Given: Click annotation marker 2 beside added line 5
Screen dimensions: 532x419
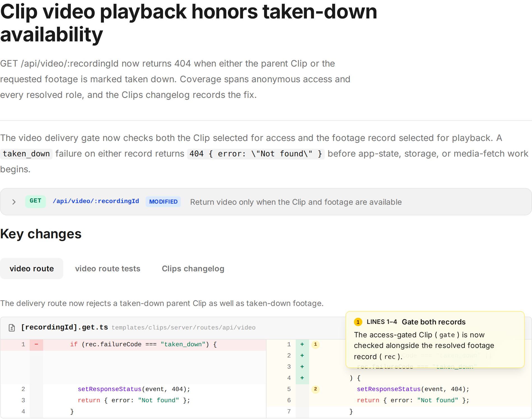Looking at the screenshot, I should [x=315, y=389].
